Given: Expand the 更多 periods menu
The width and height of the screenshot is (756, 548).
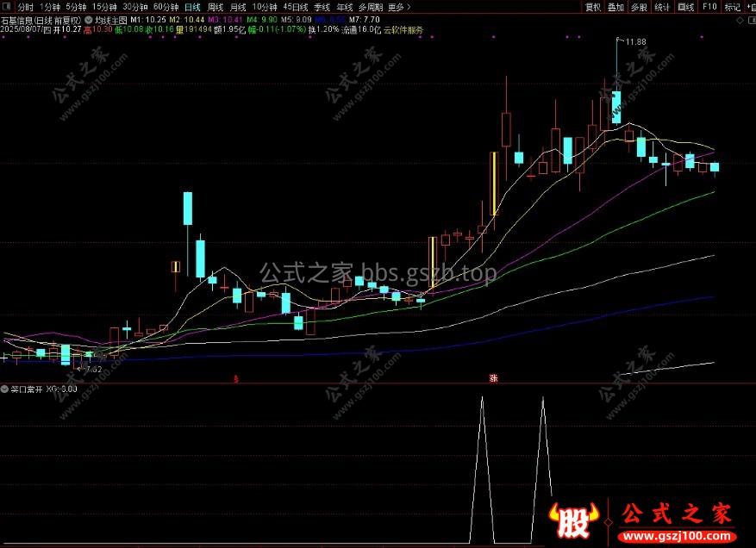Looking at the screenshot, I should point(396,6).
